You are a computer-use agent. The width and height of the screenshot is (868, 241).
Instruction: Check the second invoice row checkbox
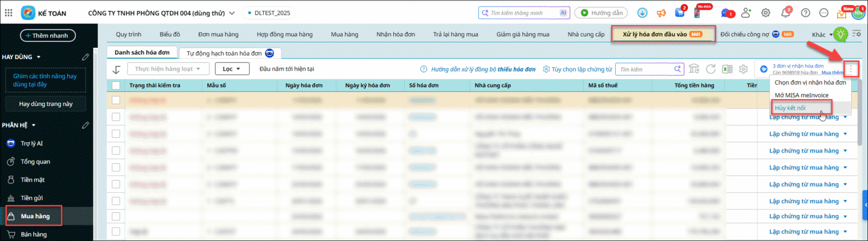point(116,117)
